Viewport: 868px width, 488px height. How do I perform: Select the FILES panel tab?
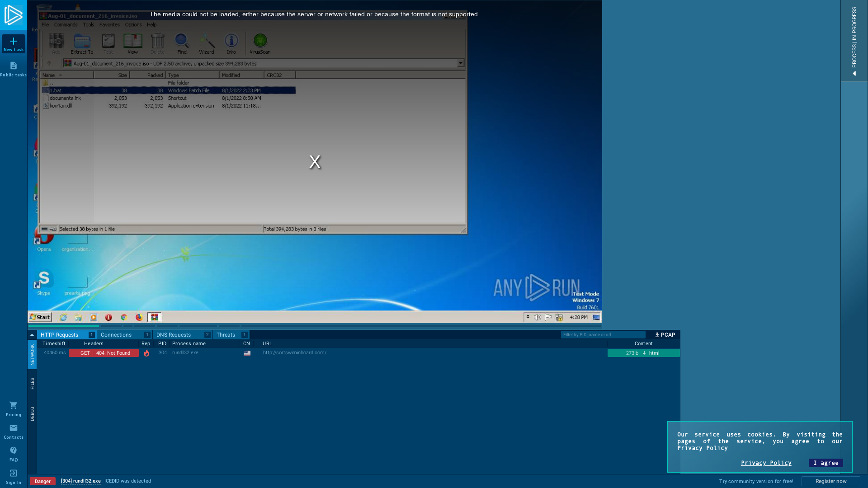[x=32, y=383]
